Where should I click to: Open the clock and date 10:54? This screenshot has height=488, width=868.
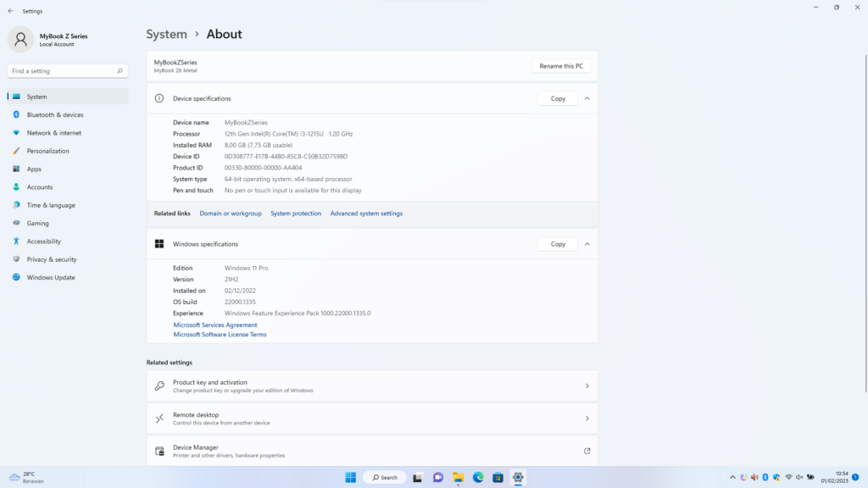834,478
